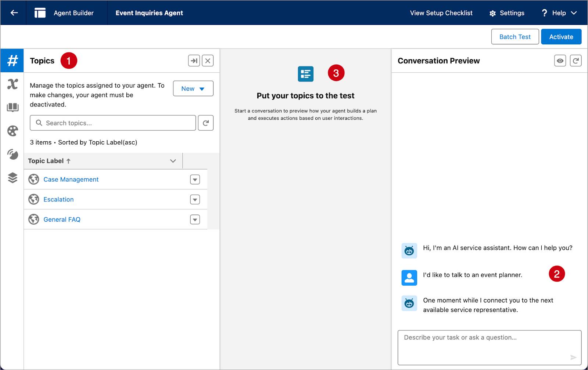Expand the row actions for Case Management
Image resolution: width=588 pixels, height=370 pixels.
pyautogui.click(x=195, y=179)
